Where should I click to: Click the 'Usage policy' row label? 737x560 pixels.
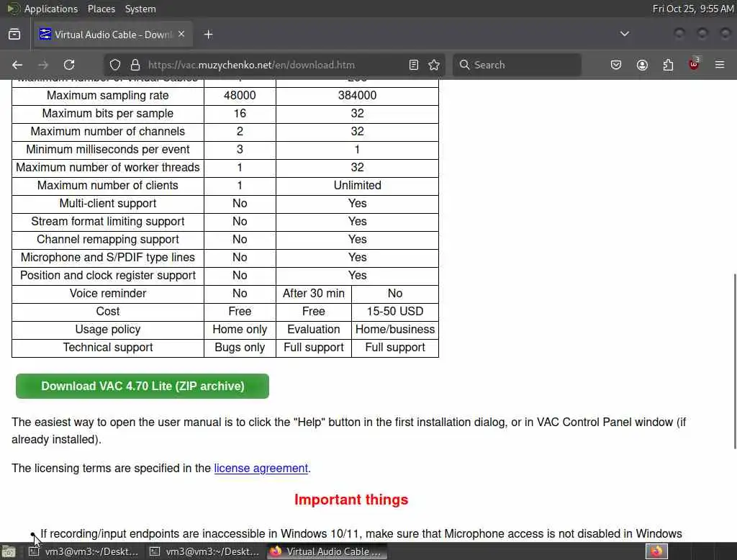pos(108,329)
